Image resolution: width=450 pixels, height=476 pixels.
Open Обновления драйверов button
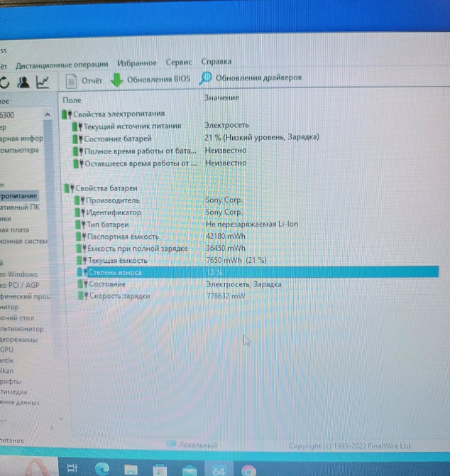[258, 77]
